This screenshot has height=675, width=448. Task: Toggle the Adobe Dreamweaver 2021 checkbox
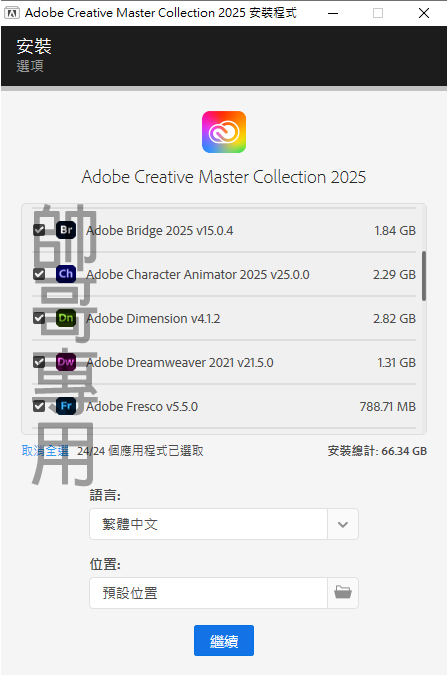[x=39, y=362]
